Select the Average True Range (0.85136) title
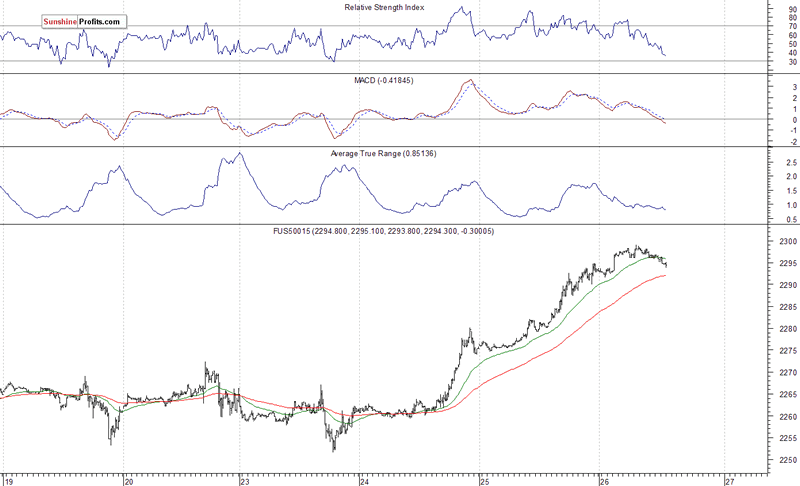 [386, 154]
